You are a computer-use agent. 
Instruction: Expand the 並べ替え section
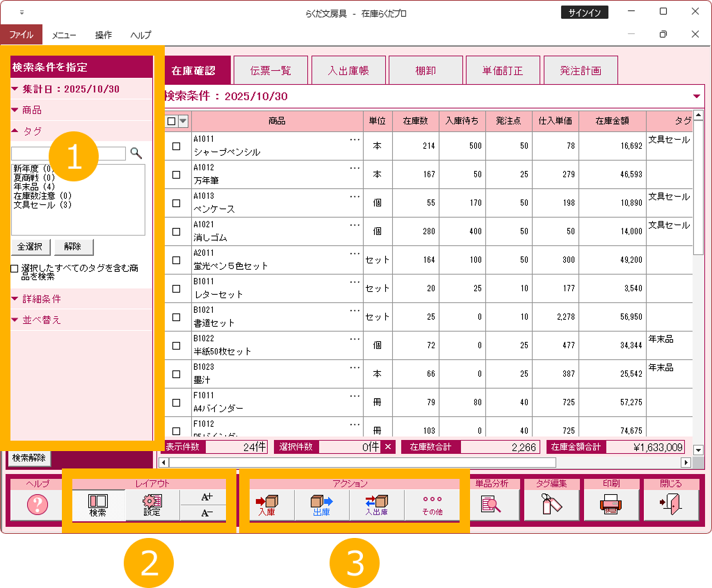click(x=42, y=320)
